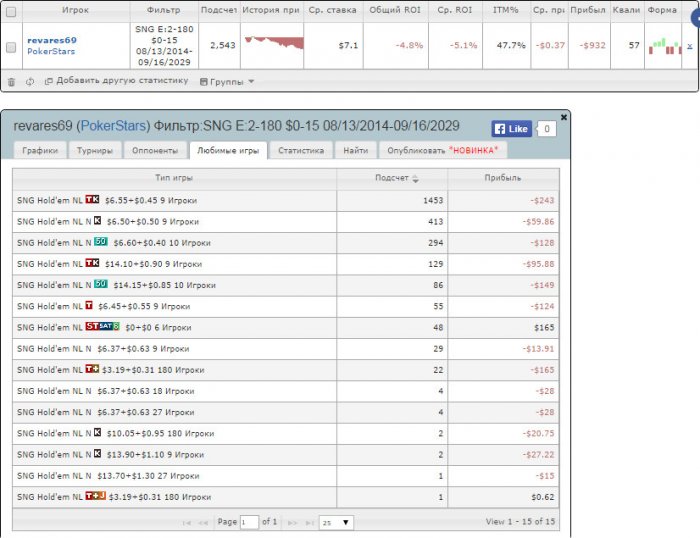Click the T+ badge in 22-count $3.19 row

(92, 369)
